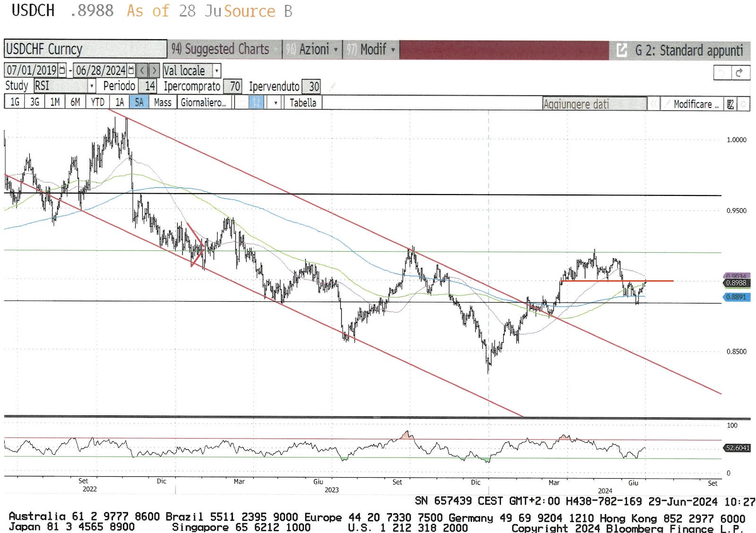Click the 2024 year label on time axis
The image size is (756, 533).
[x=605, y=491]
